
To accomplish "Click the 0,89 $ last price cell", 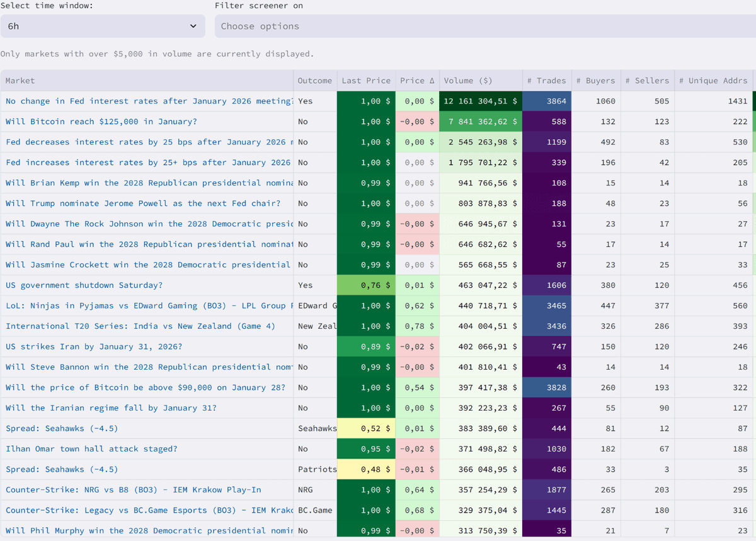I will [366, 347].
